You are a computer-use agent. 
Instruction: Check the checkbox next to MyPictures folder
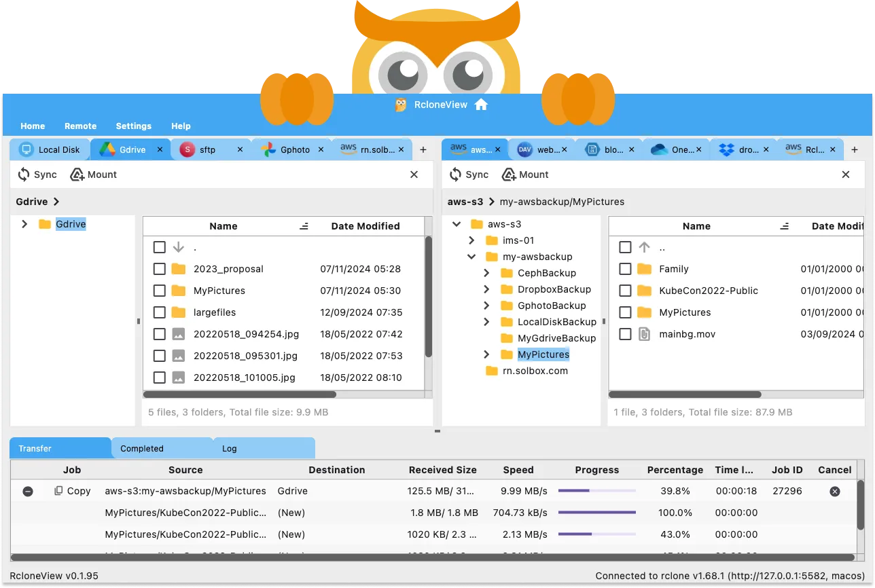(x=160, y=291)
